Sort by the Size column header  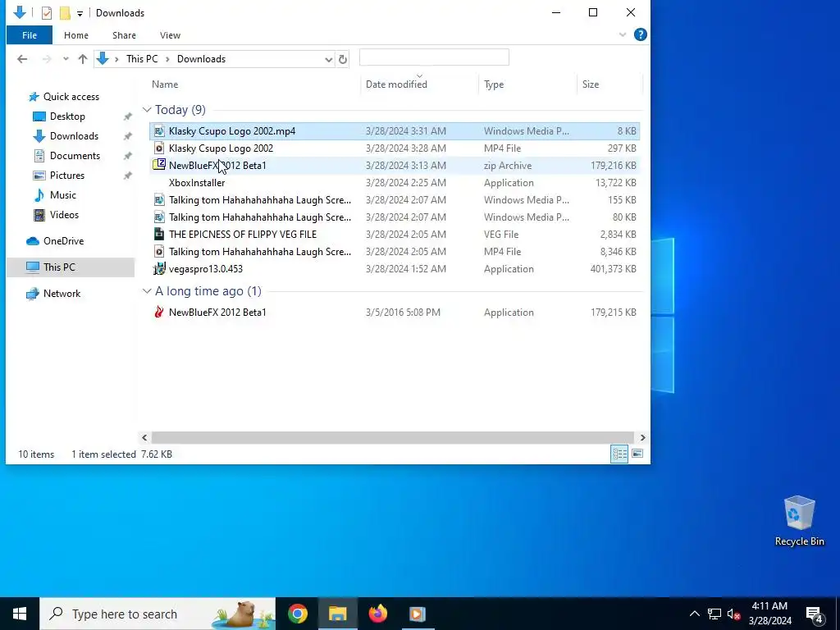pos(591,84)
